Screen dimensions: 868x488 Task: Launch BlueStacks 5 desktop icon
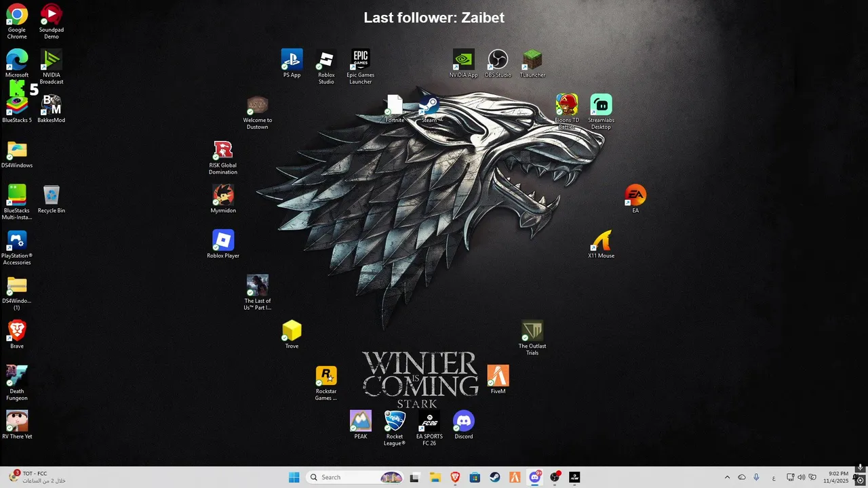pyautogui.click(x=17, y=108)
